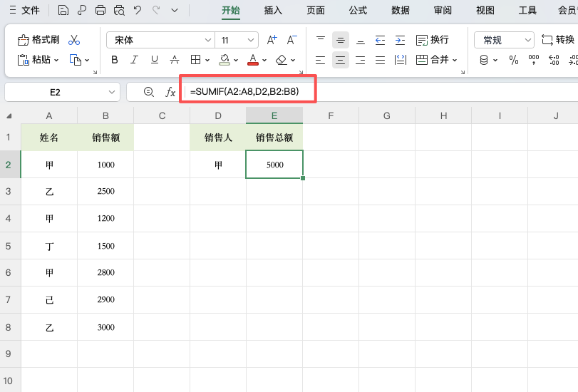Screen dimensions: 578x392
Task: Increase font size with A+ icon
Action: pos(272,40)
